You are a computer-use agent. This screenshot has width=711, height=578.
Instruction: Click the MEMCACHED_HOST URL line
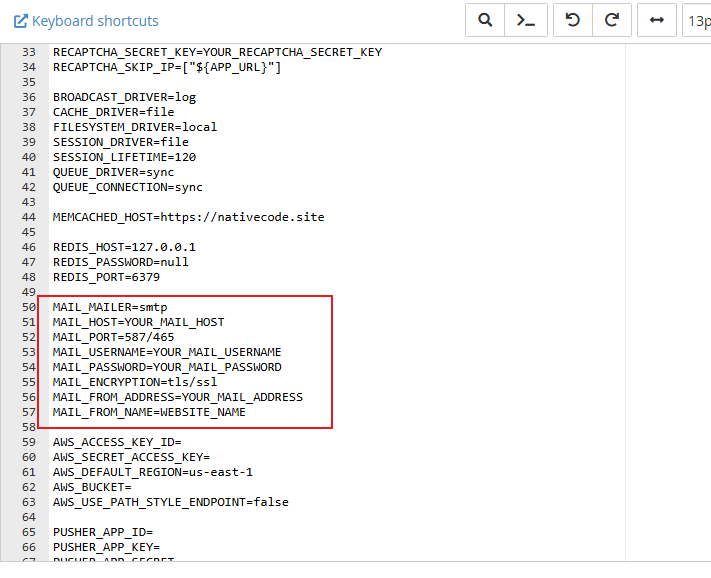(188, 217)
